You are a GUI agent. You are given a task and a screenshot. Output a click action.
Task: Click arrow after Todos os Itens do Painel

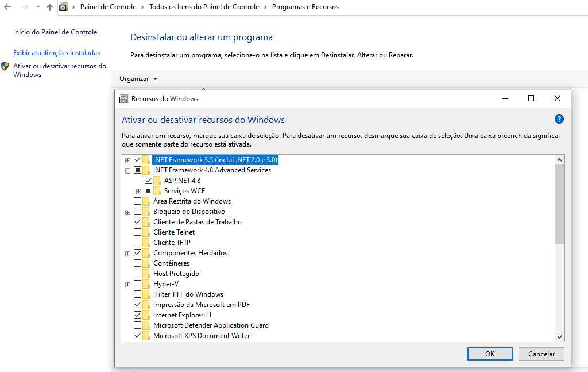tap(265, 7)
